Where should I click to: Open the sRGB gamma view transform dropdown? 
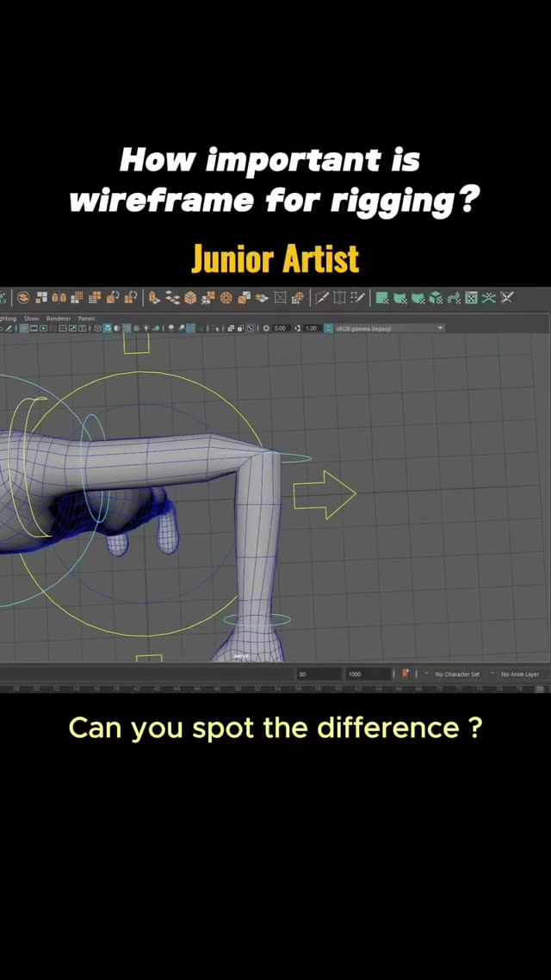(391, 328)
